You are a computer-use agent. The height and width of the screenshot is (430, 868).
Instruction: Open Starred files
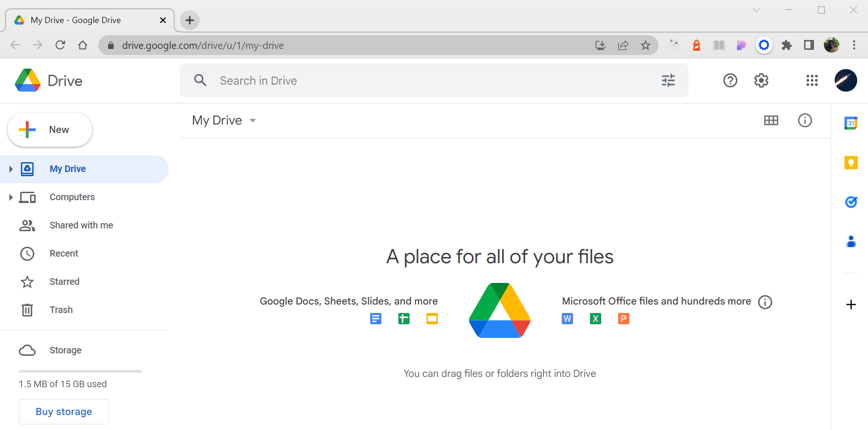point(84,282)
